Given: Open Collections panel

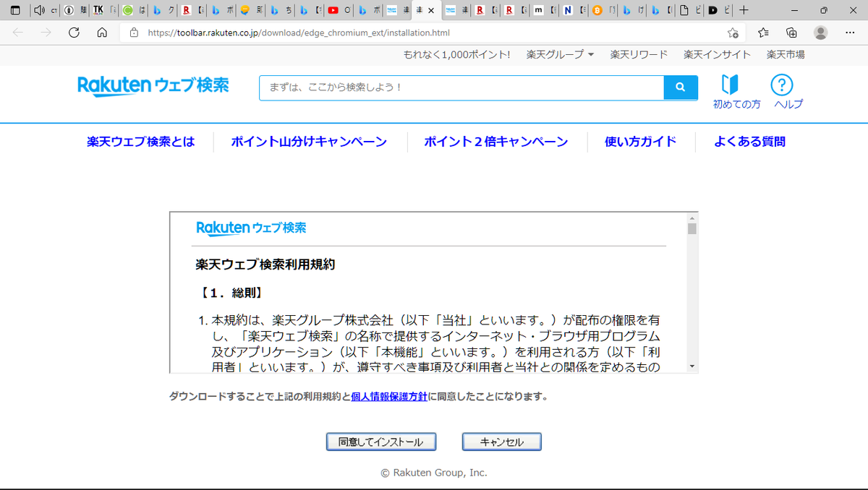Looking at the screenshot, I should tap(792, 33).
